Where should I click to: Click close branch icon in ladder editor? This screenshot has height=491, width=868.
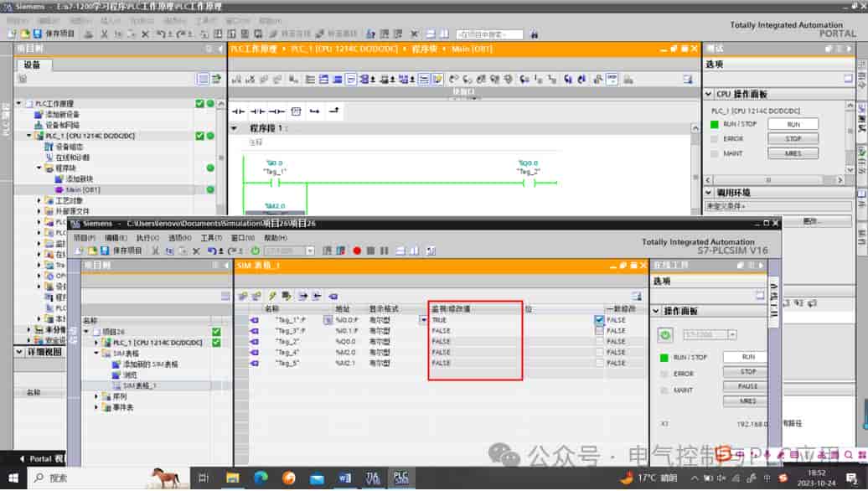[x=333, y=111]
